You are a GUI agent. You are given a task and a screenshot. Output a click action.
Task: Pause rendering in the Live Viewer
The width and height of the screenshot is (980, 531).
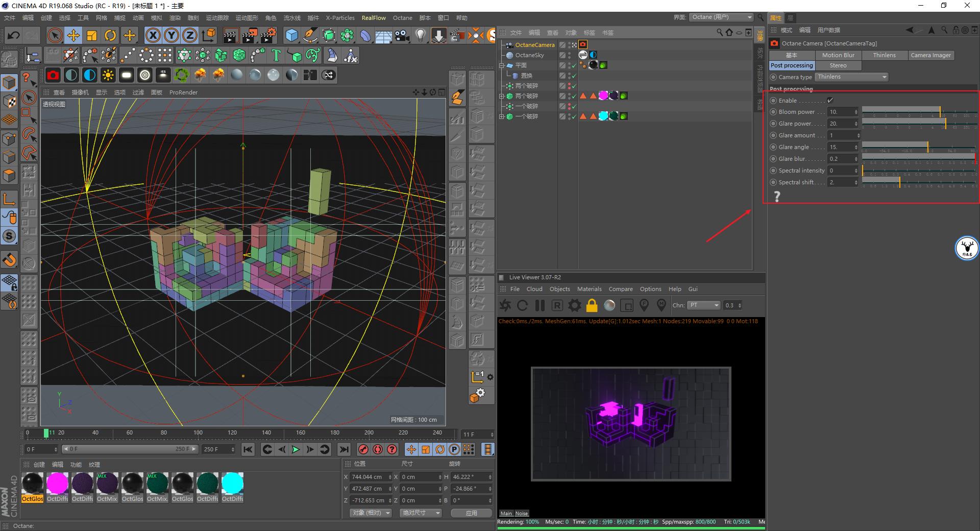540,305
